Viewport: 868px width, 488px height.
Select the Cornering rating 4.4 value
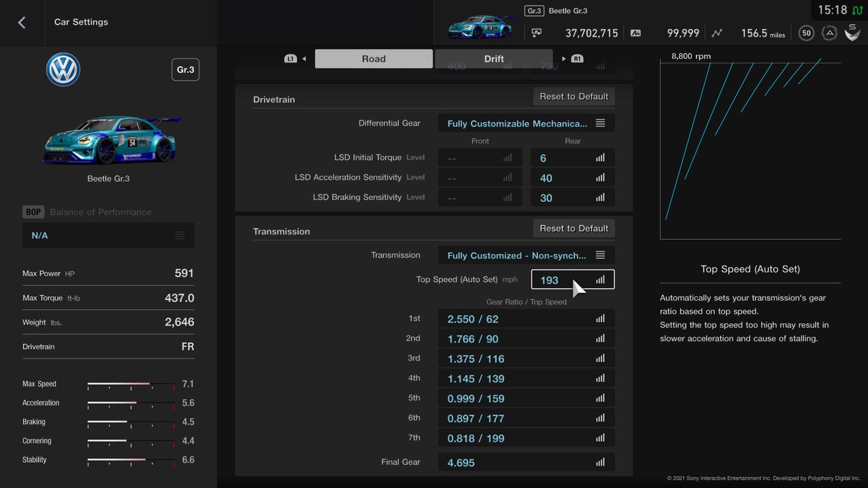tap(188, 441)
